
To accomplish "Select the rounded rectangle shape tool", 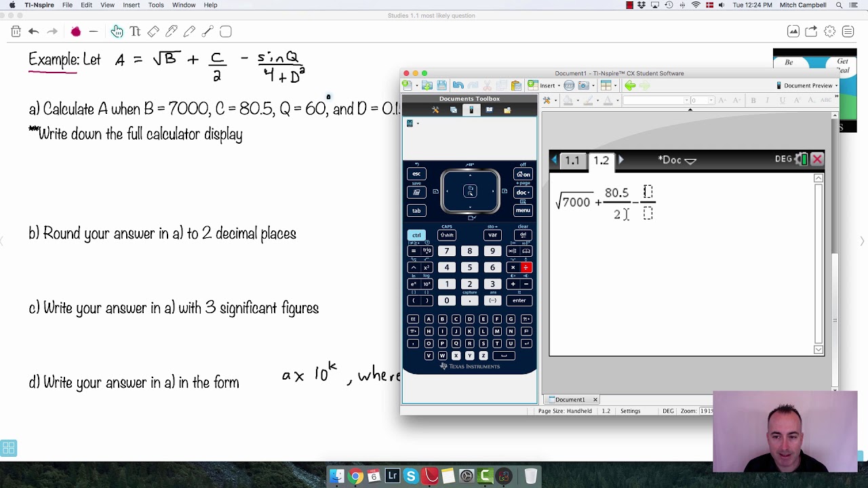I will pos(226,31).
